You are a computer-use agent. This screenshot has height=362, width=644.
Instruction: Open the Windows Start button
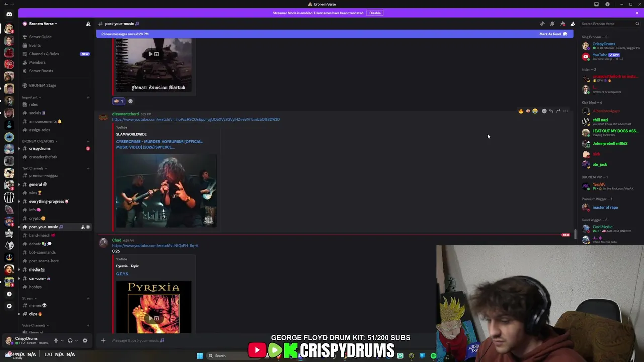[200, 356]
